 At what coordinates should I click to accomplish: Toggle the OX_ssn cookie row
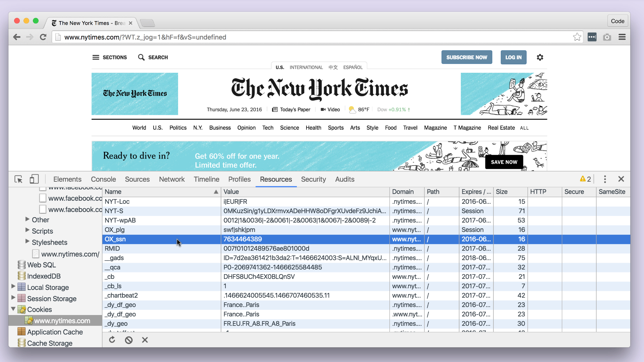115,239
